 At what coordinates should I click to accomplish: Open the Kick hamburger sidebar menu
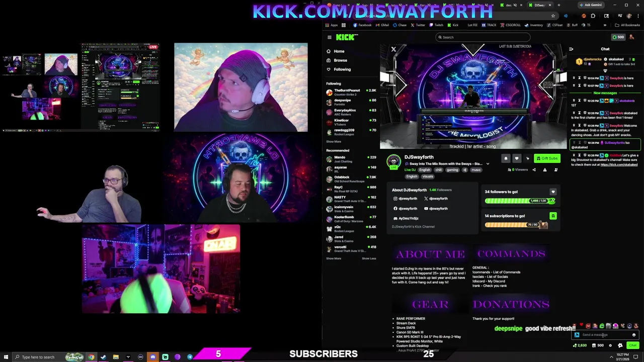pos(330,37)
